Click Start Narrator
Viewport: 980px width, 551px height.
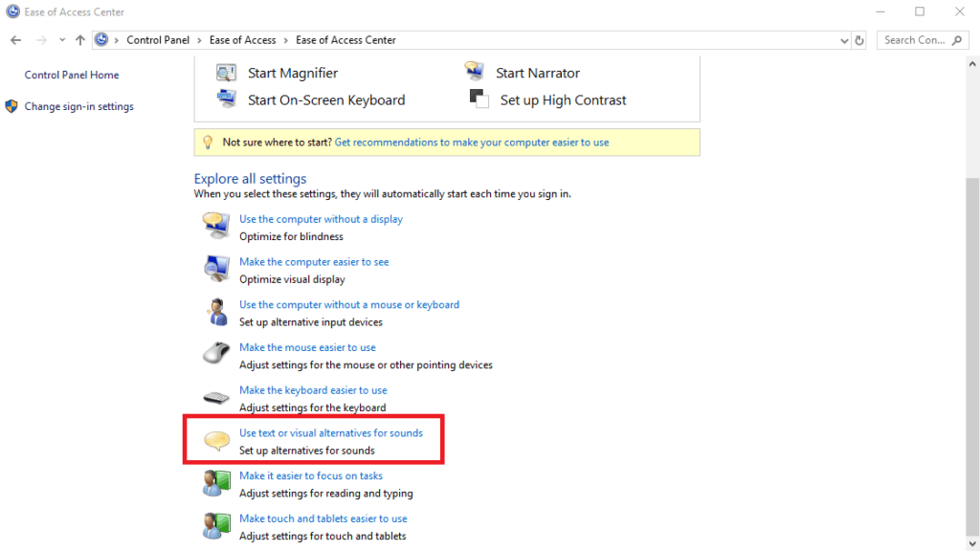[x=538, y=73]
